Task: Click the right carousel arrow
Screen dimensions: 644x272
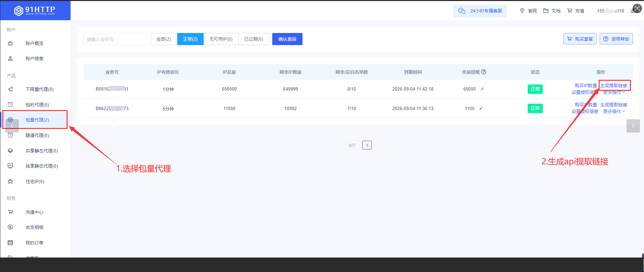Action: click(633, 126)
